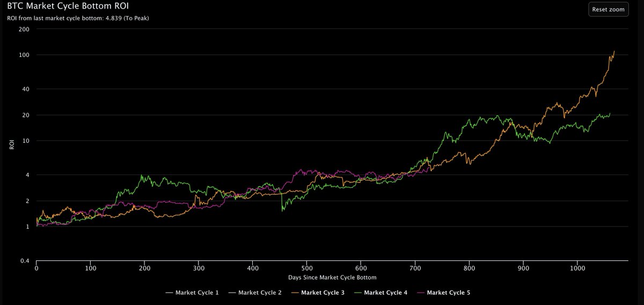Click the 40 y-axis tick label
Image resolution: width=644 pixels, height=305 pixels.
pyautogui.click(x=25, y=89)
